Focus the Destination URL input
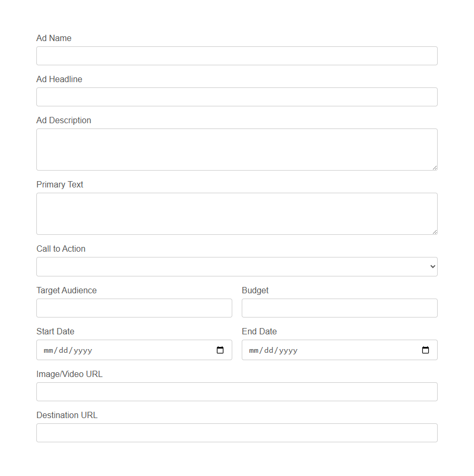Viewport: 474px width, 476px height. coord(237,432)
